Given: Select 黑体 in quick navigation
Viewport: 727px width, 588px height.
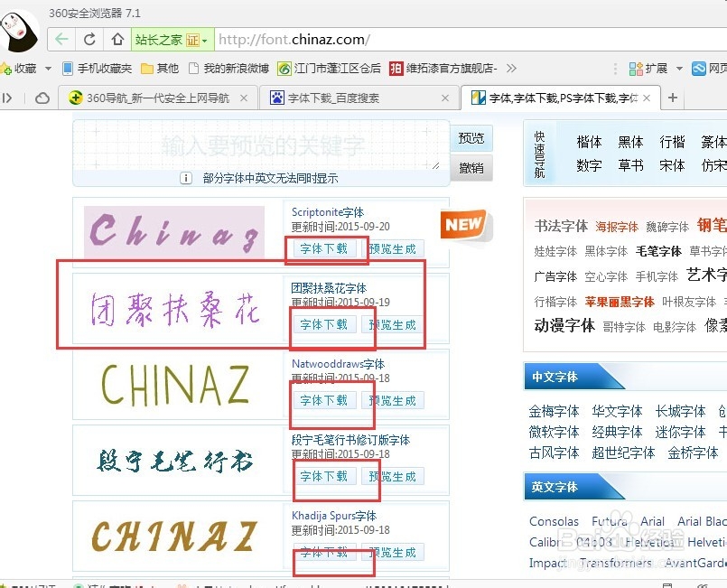Looking at the screenshot, I should 630,142.
